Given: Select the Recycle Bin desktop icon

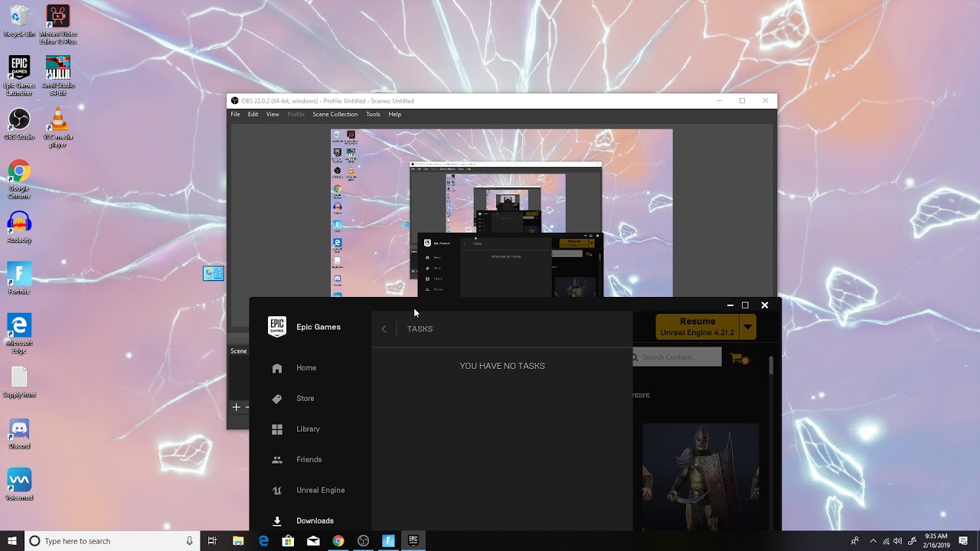Looking at the screenshot, I should (x=19, y=22).
